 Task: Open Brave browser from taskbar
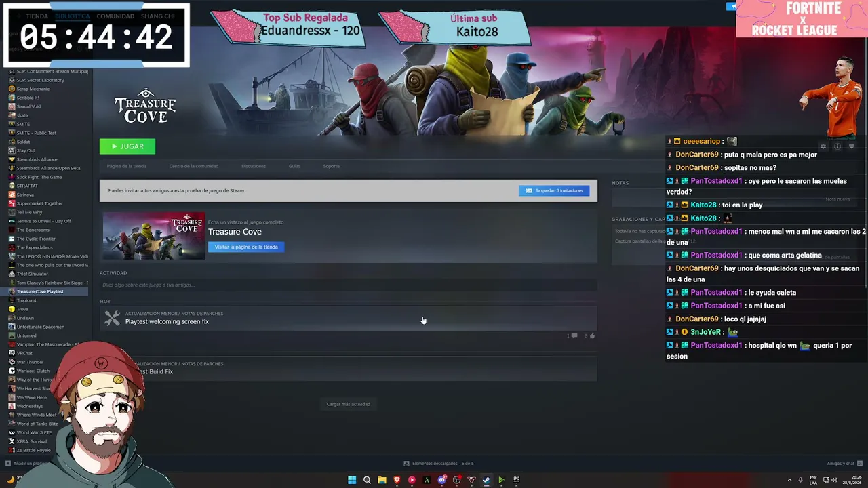pos(397,480)
